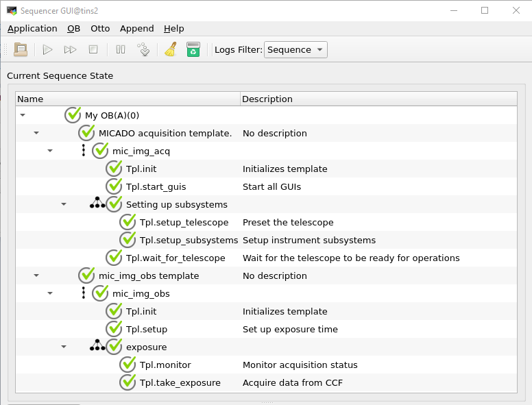
Task: Click the dotted down-arrow toolbar icon
Action: pos(143,49)
